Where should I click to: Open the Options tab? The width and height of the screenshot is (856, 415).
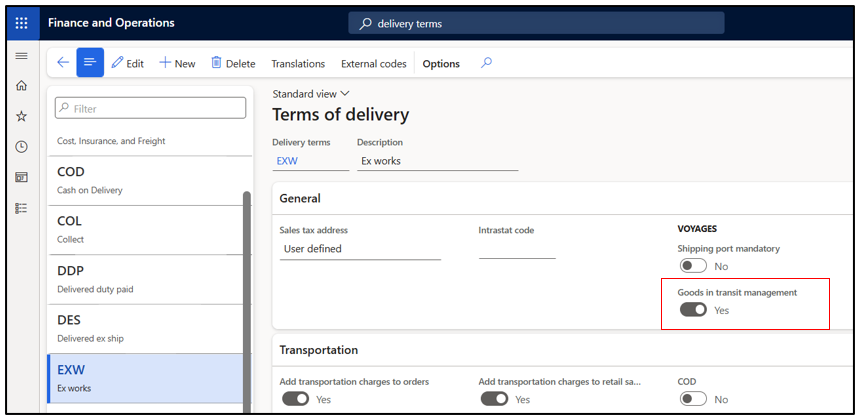tap(441, 64)
